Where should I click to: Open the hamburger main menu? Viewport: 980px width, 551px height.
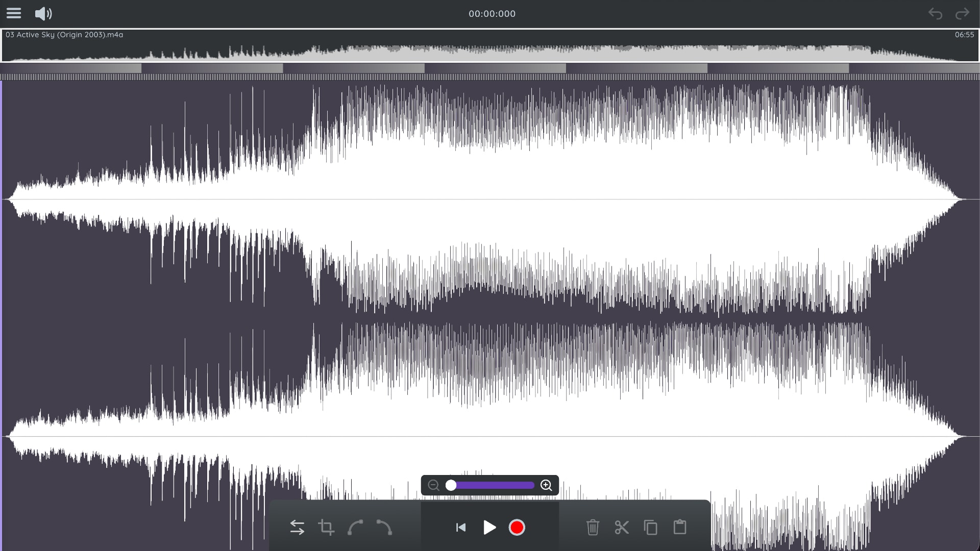tap(14, 13)
